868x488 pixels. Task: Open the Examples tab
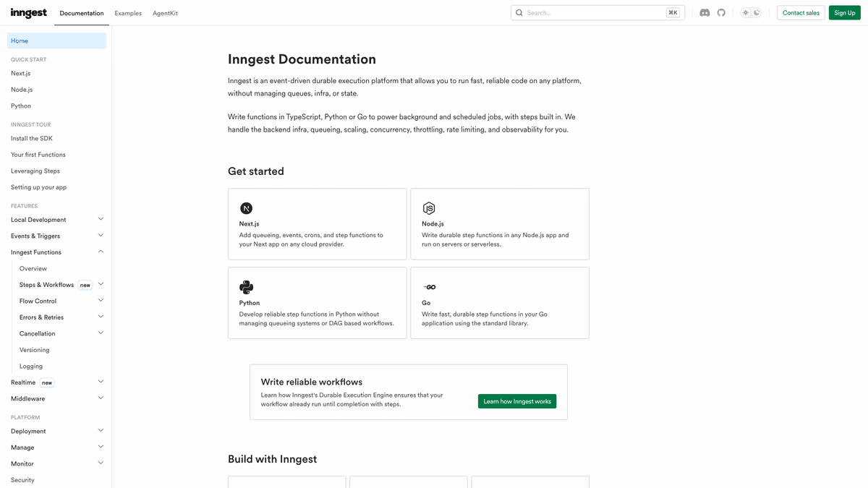click(x=128, y=13)
